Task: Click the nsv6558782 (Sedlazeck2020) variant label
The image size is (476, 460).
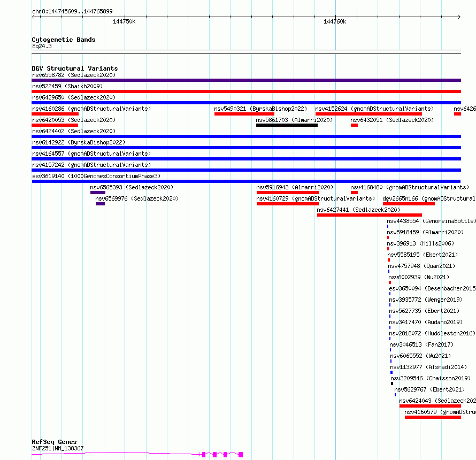Action: [74, 75]
